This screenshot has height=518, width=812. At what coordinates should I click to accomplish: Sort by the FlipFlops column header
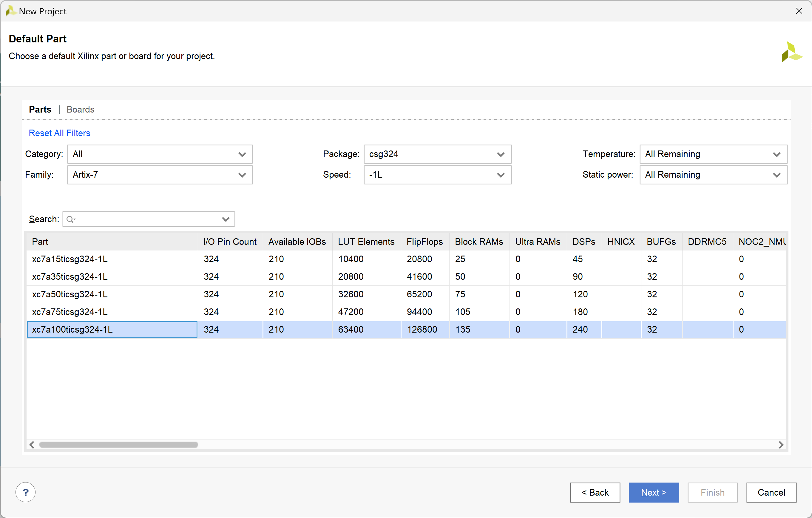point(425,242)
